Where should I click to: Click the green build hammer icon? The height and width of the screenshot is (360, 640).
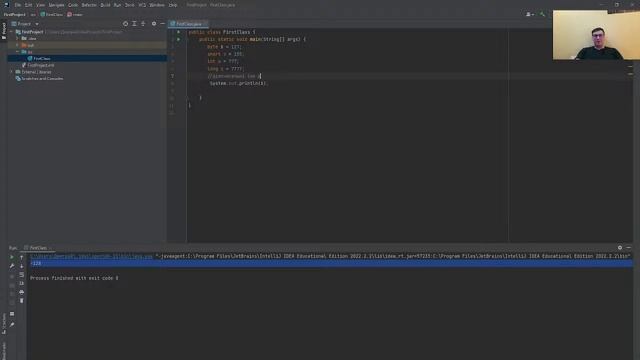pyautogui.click(x=542, y=14)
